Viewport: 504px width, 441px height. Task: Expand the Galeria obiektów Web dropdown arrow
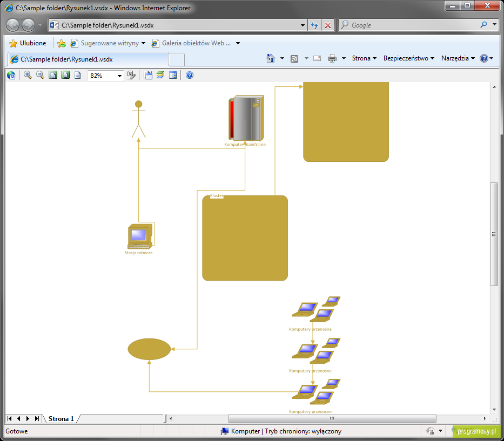(x=238, y=43)
